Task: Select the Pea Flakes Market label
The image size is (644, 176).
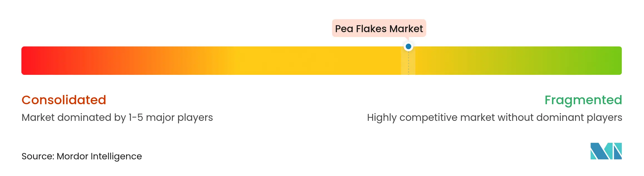Action: click(379, 29)
